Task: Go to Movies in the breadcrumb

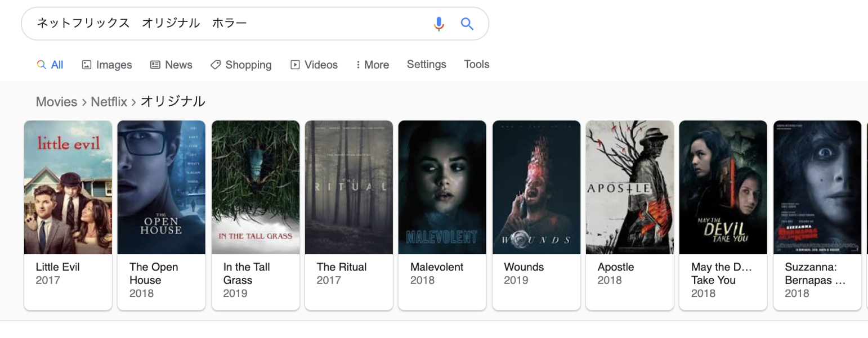Action: click(x=56, y=102)
